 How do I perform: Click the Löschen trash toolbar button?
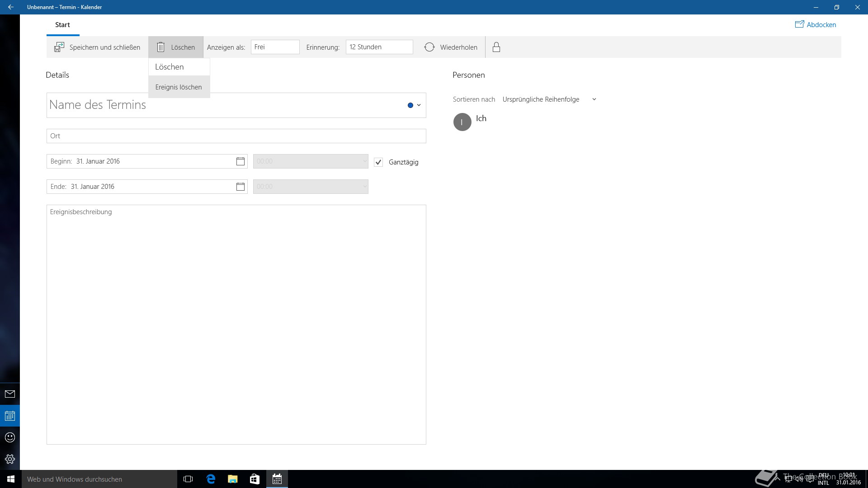coord(176,47)
